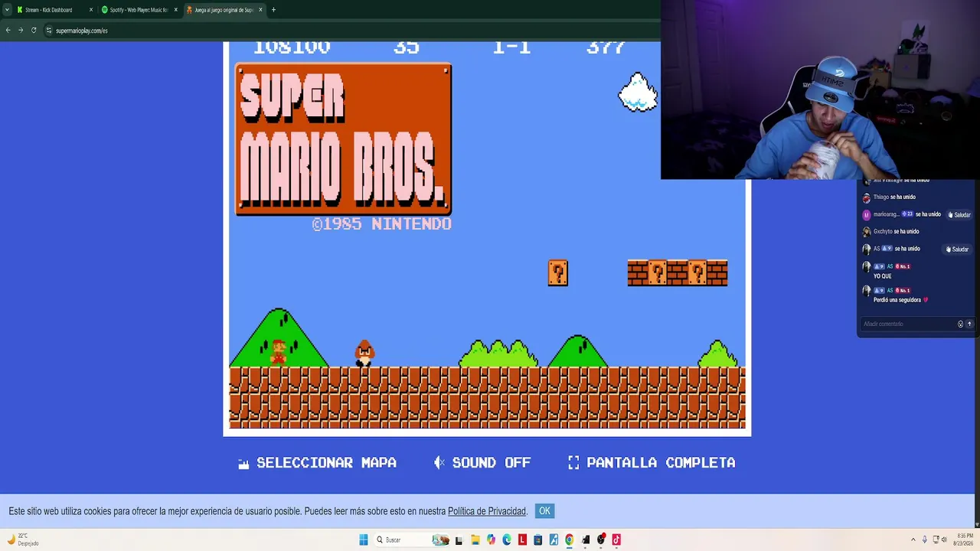The image size is (980, 551).
Task: Click the 'Perdió una seguidora' chat message
Action: pyautogui.click(x=900, y=300)
